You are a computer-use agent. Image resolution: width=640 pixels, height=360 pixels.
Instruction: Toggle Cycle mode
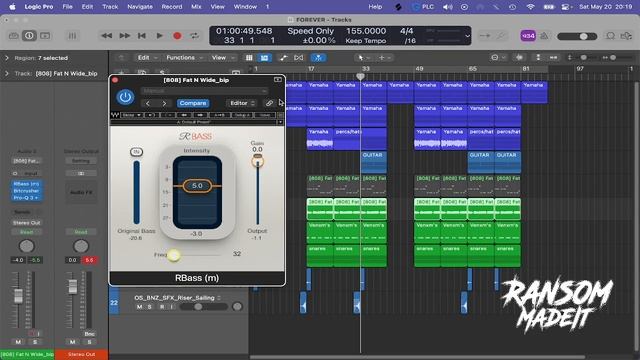[x=194, y=36]
